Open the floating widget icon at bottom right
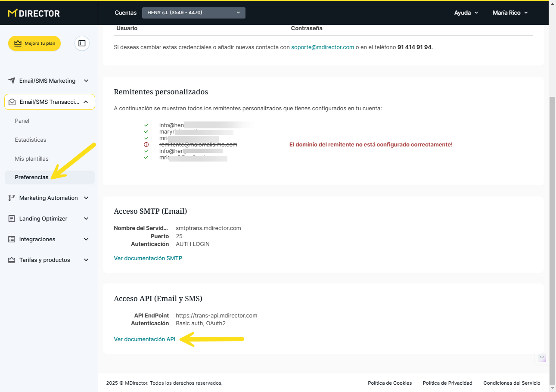Screen dimensions: 556x392 [542, 357]
